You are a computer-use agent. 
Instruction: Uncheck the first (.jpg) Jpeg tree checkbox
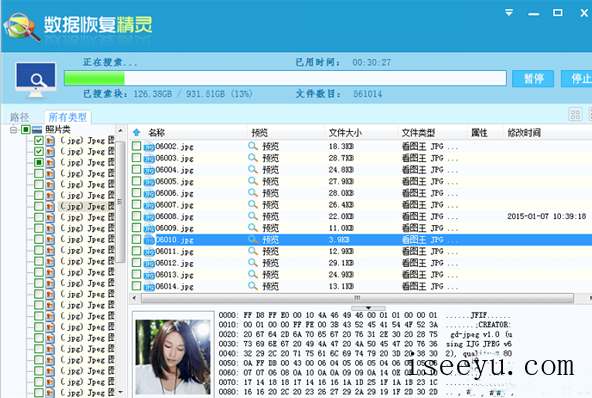tap(39, 140)
